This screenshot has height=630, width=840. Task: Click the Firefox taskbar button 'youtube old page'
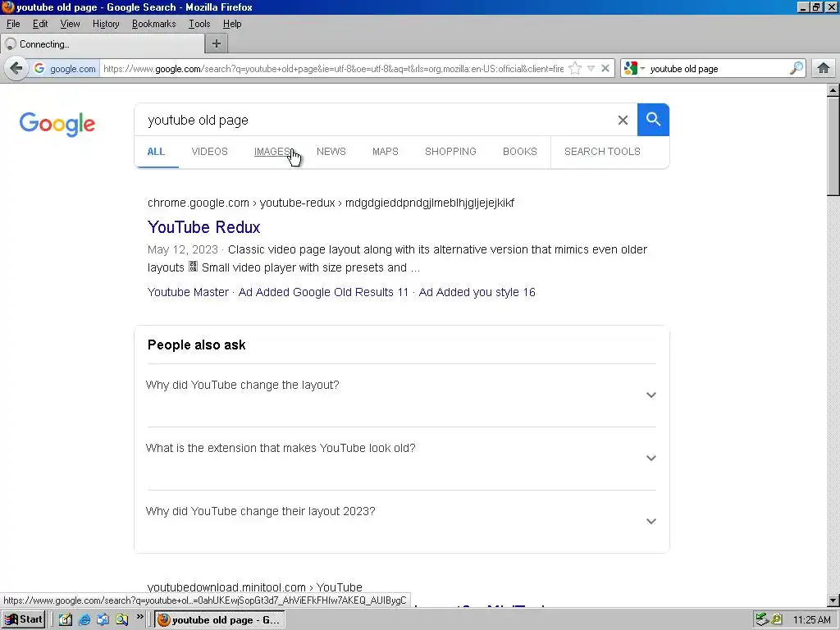tap(220, 620)
